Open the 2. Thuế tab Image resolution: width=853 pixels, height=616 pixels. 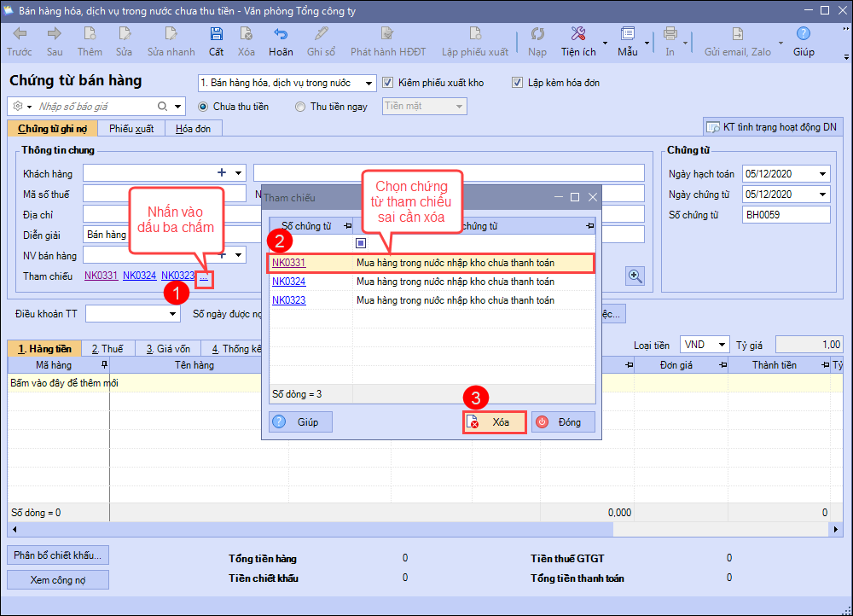107,348
